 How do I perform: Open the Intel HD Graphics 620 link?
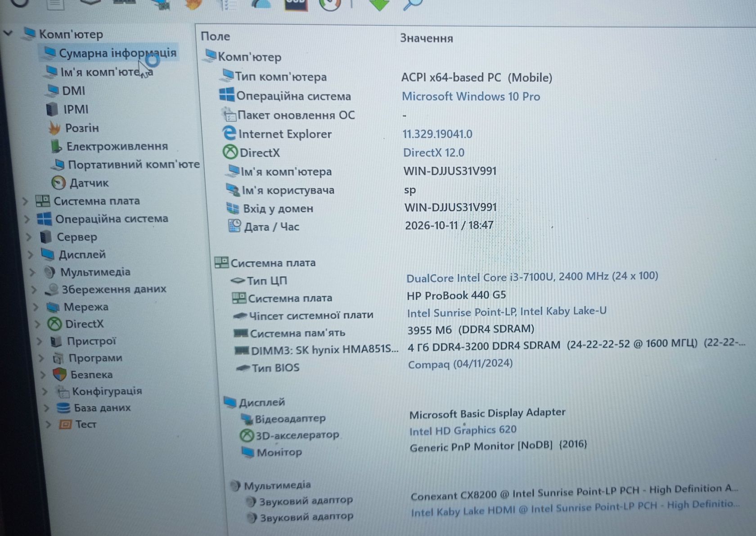coord(463,431)
